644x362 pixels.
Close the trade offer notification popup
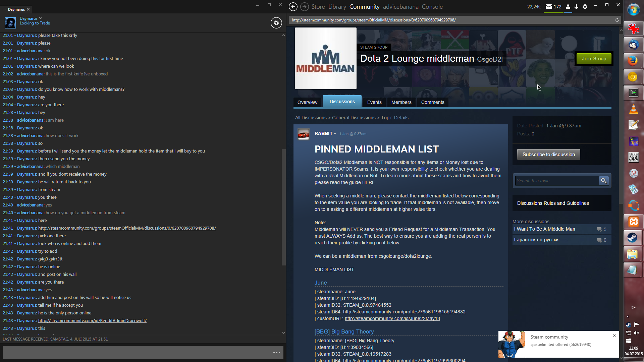[614, 336]
